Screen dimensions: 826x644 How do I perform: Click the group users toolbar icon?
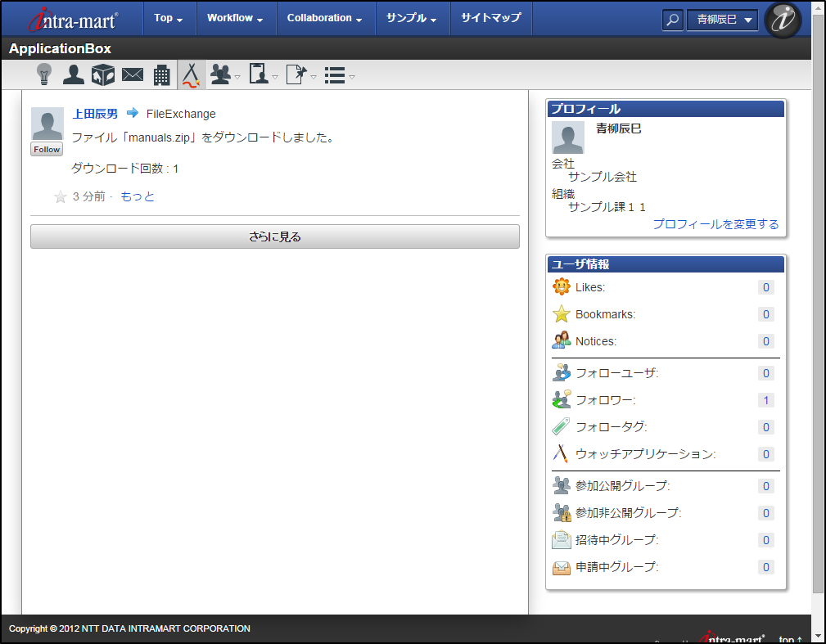point(221,74)
